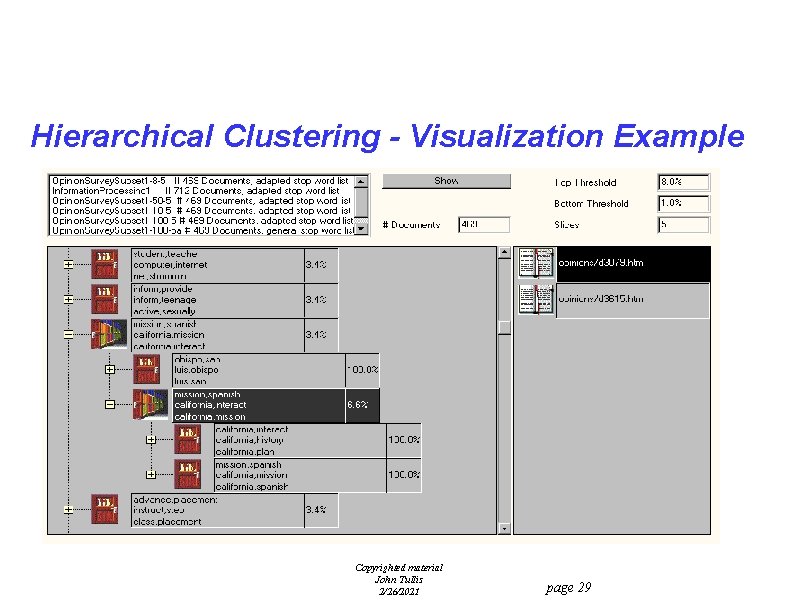This screenshot has width=792, height=612.
Task: Expand the advance,placement cluster node
Action: (69, 510)
